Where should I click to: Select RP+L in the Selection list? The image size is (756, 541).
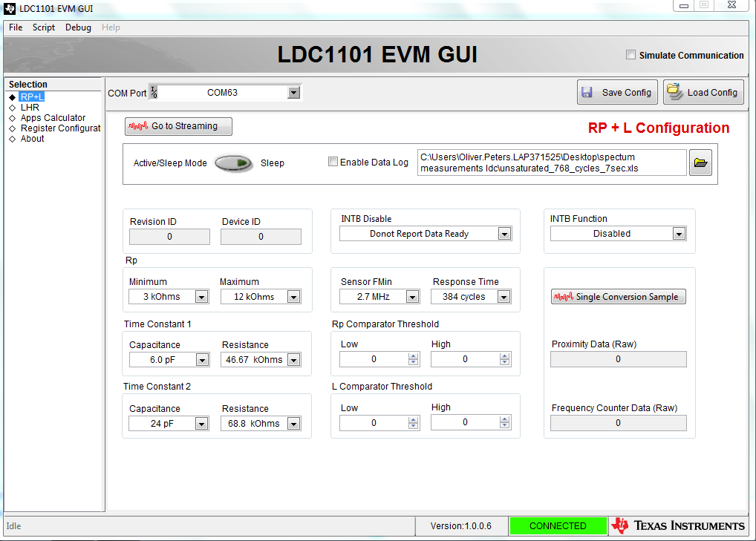32,96
